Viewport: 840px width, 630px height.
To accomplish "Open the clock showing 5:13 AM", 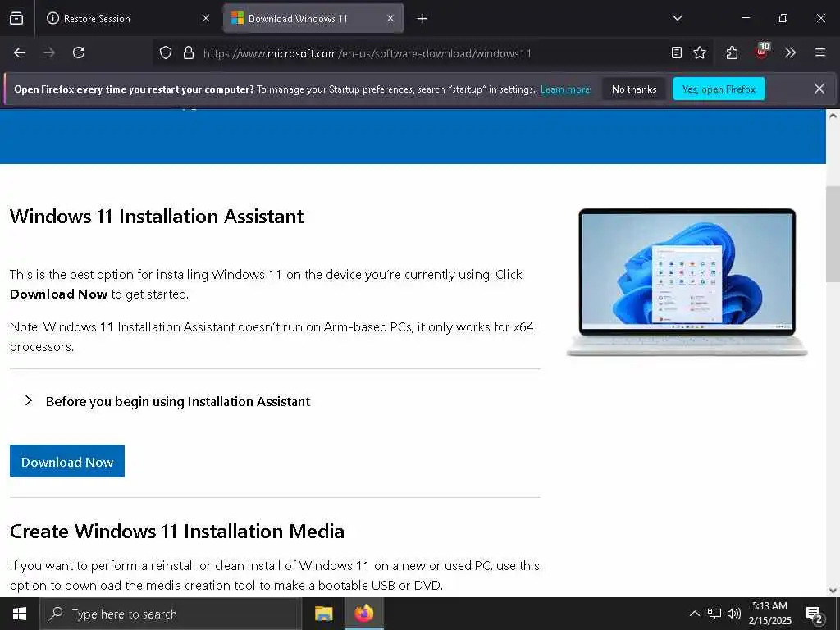I will tap(769, 614).
